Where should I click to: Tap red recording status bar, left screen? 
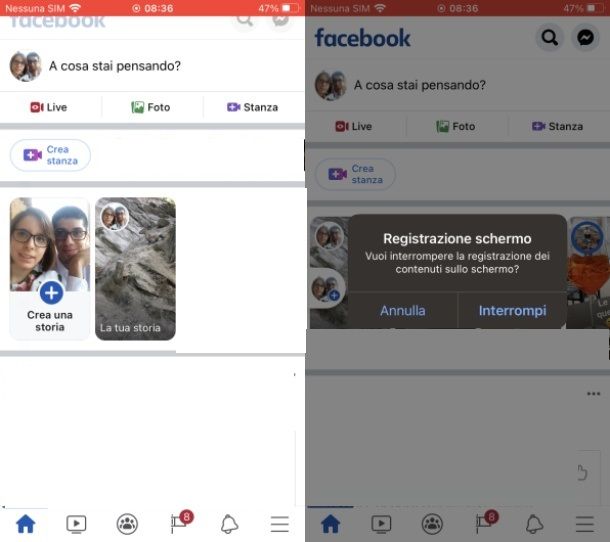pyautogui.click(x=152, y=8)
